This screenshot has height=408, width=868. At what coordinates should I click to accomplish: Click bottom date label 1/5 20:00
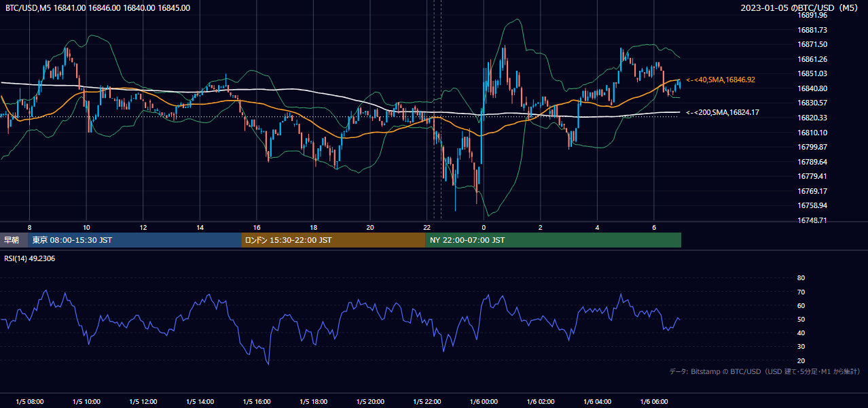click(370, 402)
